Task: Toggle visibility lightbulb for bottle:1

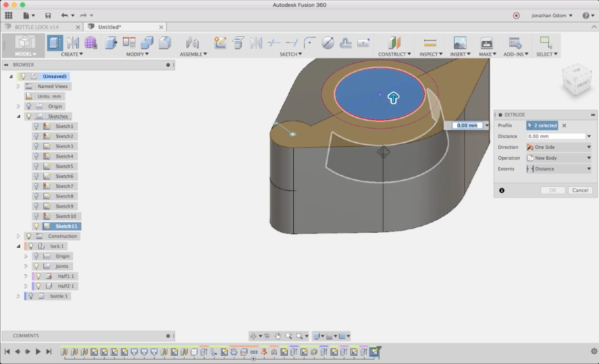Action: coord(31,296)
